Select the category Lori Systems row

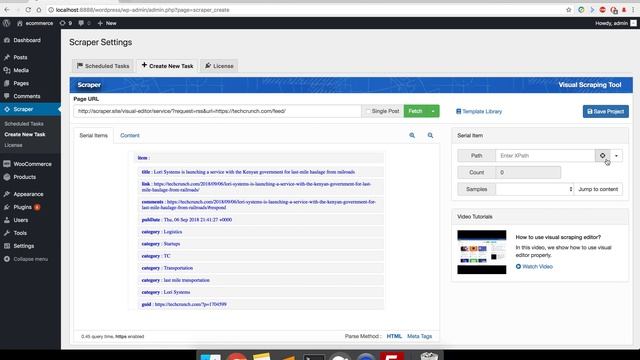pos(260,292)
